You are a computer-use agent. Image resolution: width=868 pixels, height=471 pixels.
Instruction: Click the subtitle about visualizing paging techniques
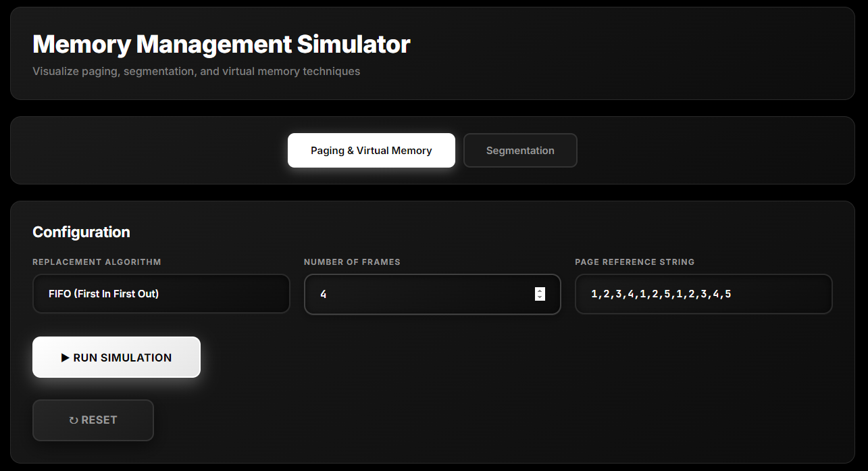(196, 71)
